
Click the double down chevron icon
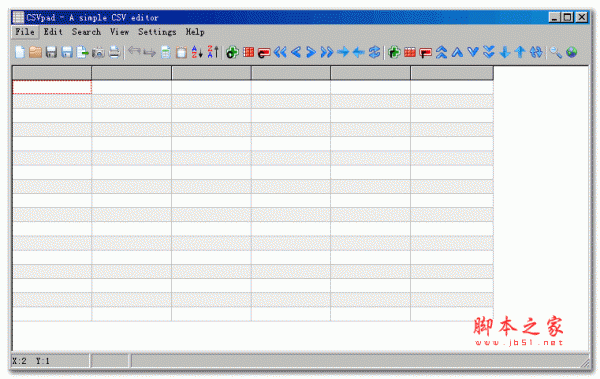pyautogui.click(x=489, y=52)
